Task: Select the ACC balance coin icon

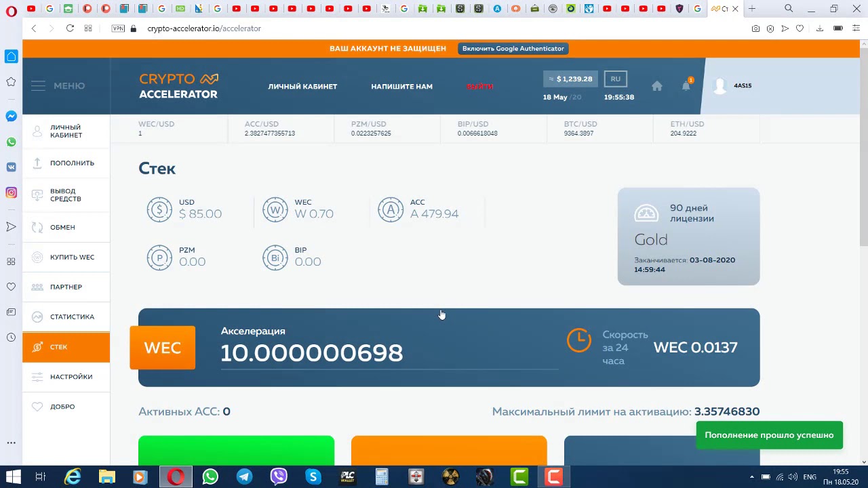Action: pyautogui.click(x=391, y=209)
